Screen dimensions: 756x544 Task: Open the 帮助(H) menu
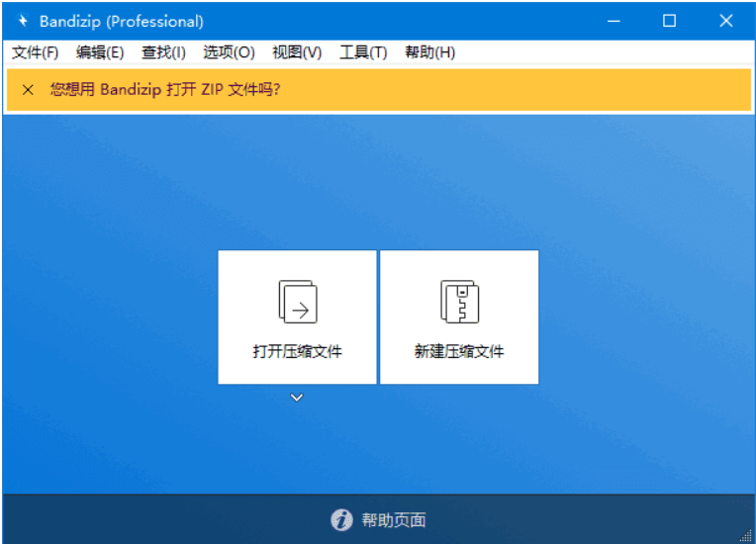(429, 52)
